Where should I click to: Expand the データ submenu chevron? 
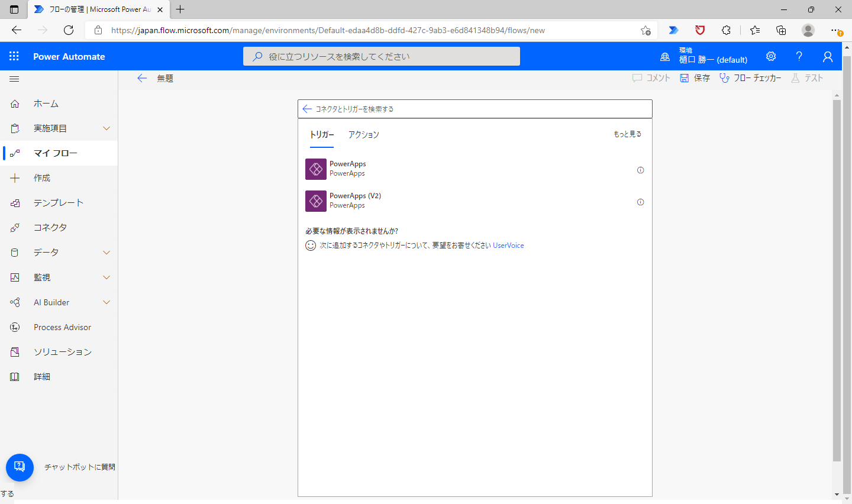pyautogui.click(x=106, y=253)
